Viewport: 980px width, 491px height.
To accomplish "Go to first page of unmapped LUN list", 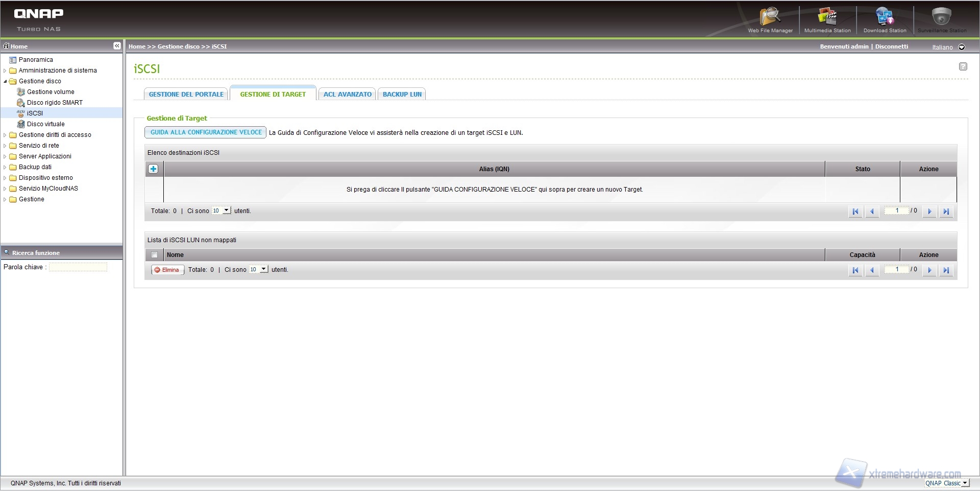I will click(x=855, y=270).
